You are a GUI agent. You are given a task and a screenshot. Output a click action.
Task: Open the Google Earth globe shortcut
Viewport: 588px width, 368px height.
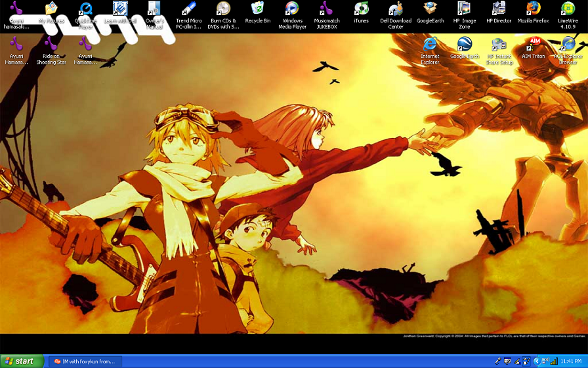(465, 48)
